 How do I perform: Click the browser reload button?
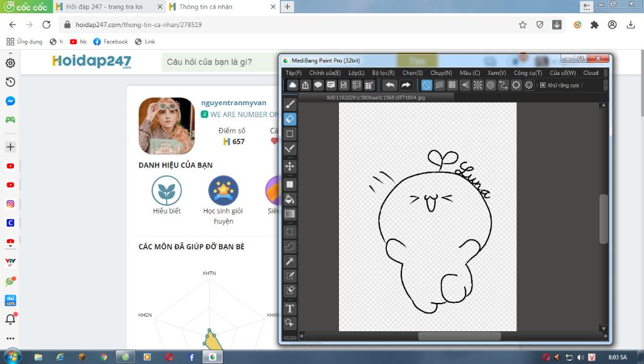point(47,25)
